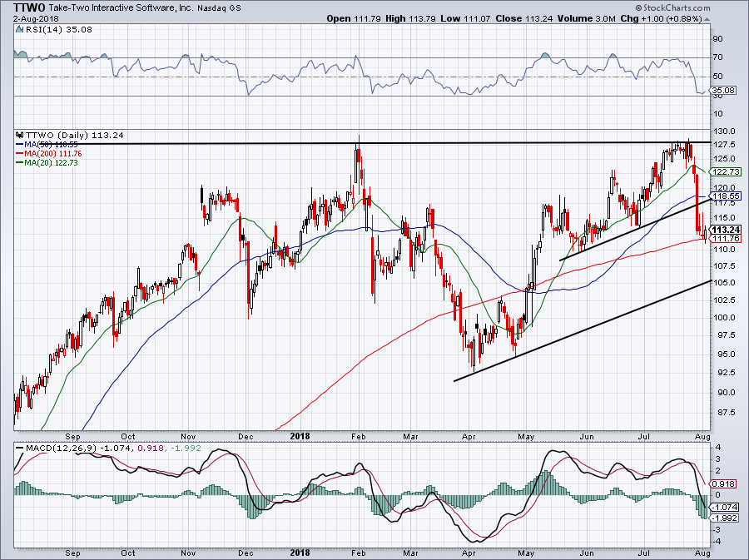Select the Open 111.79 value
Screen dimensions: 749x560
[354, 18]
